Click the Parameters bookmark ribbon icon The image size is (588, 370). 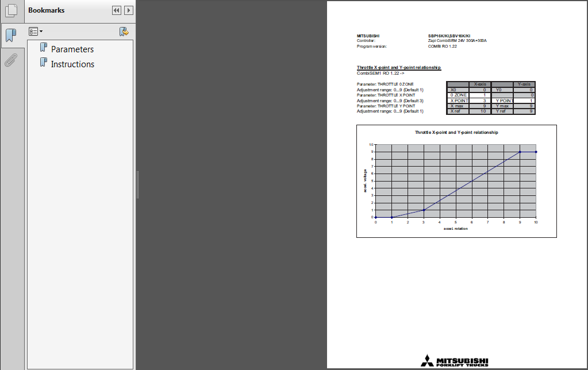(44, 48)
